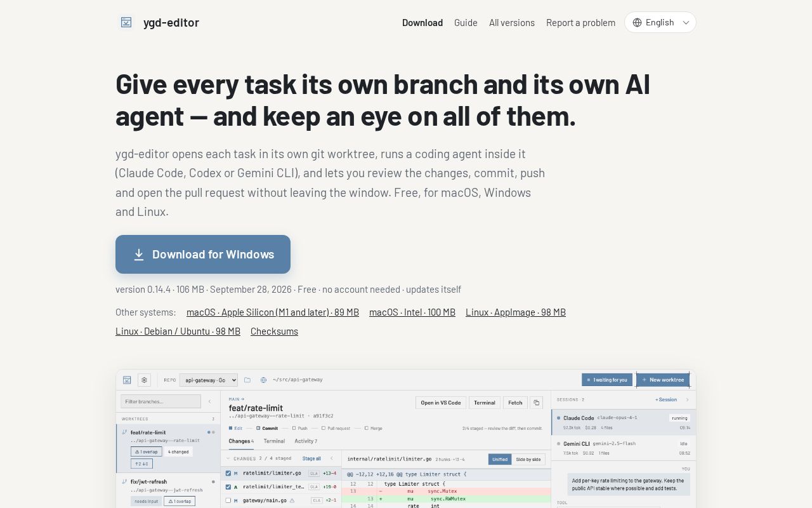Expand the sessions panel chevron beside + Session
The width and height of the screenshot is (812, 508).
[x=687, y=399]
